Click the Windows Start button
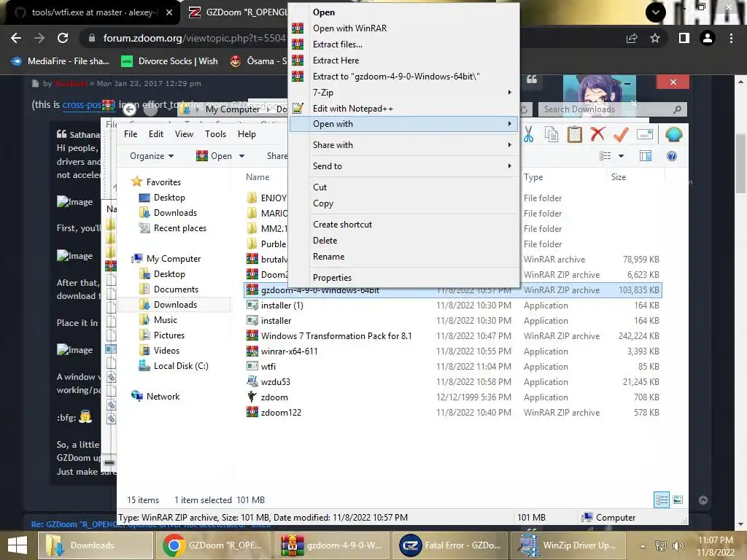Image resolution: width=747 pixels, height=560 pixels. 18,545
